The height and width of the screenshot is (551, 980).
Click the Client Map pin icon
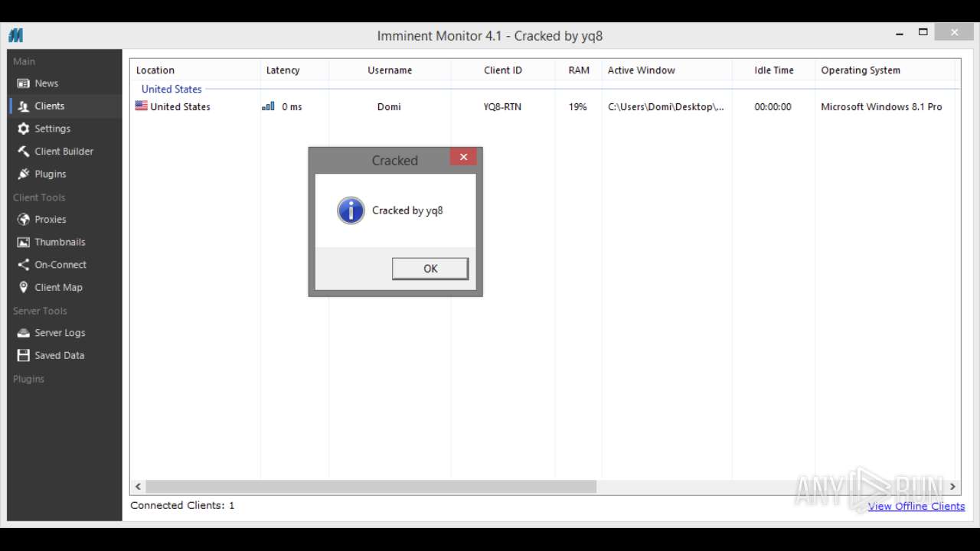pyautogui.click(x=23, y=287)
